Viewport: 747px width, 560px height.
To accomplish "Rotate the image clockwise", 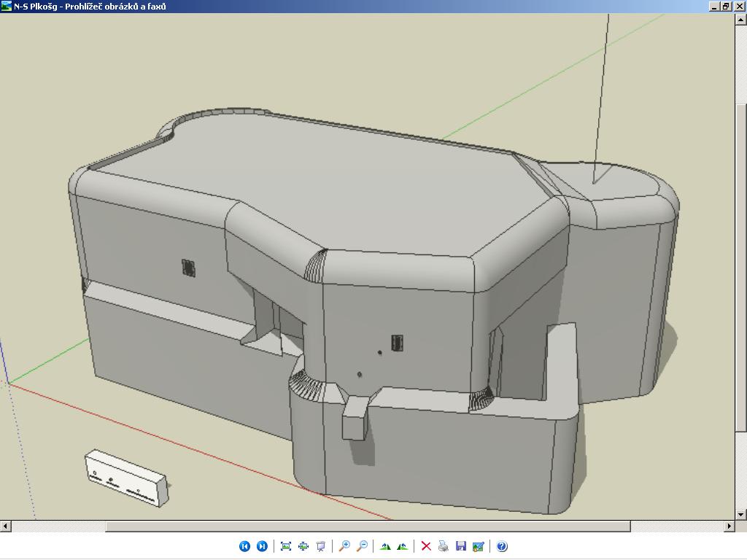I will coord(385,546).
